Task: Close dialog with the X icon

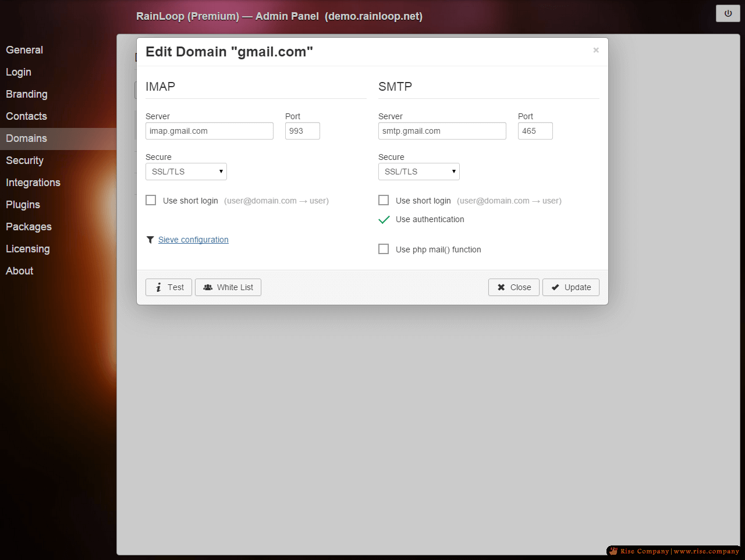Action: click(x=596, y=51)
